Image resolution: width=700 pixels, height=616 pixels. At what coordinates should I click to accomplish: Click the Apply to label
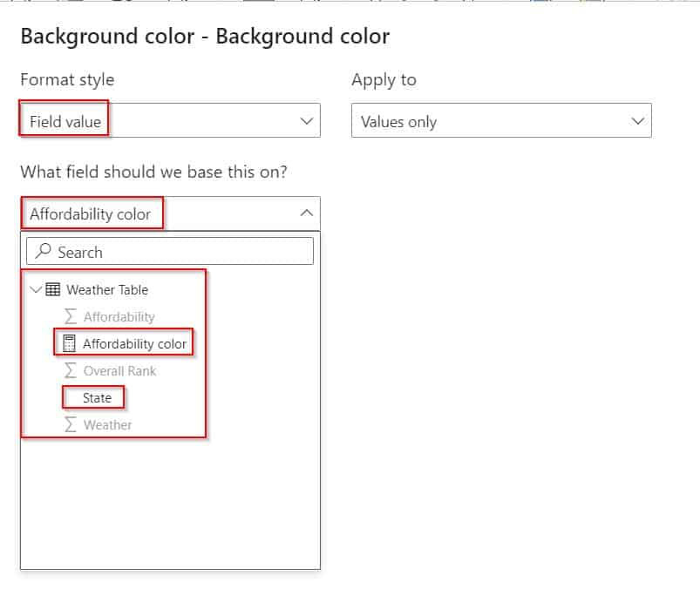click(384, 80)
